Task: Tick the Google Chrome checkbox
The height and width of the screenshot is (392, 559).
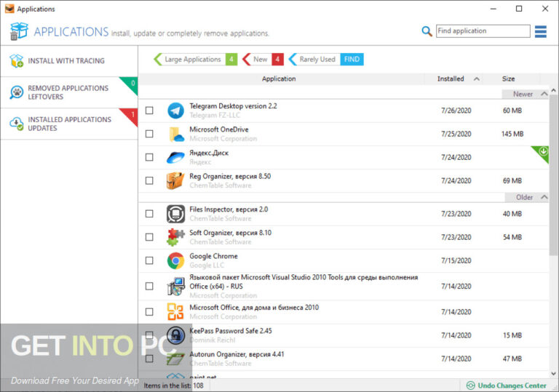Action: [149, 260]
